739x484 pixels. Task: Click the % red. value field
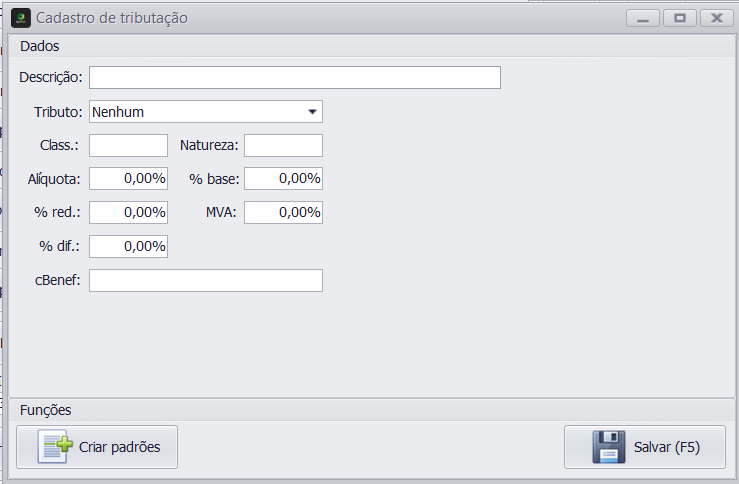(129, 212)
